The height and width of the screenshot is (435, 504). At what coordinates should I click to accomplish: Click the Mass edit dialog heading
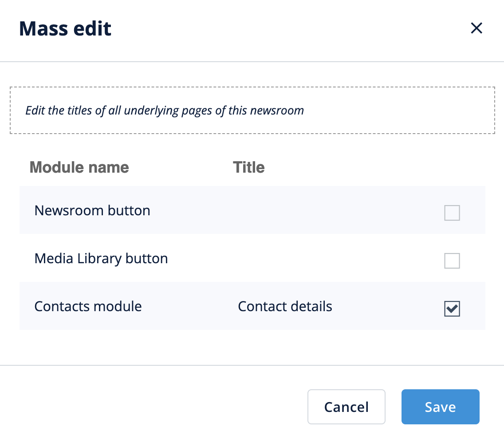pos(65,29)
